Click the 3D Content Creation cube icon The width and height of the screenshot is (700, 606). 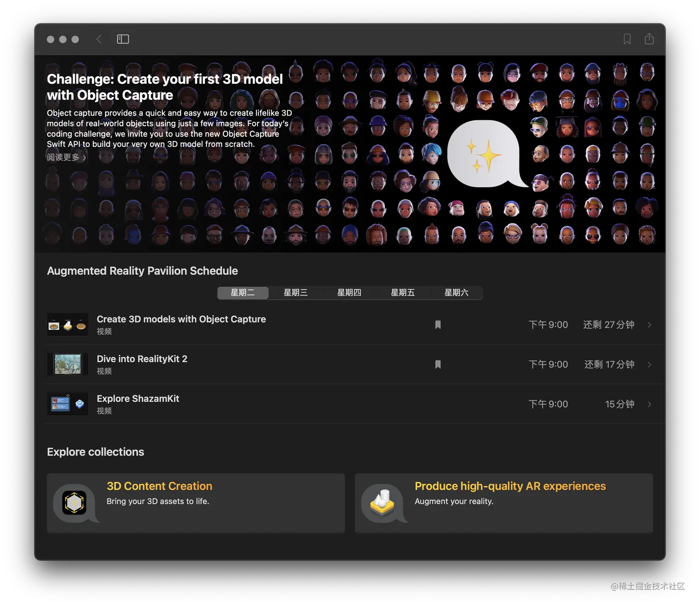(74, 503)
